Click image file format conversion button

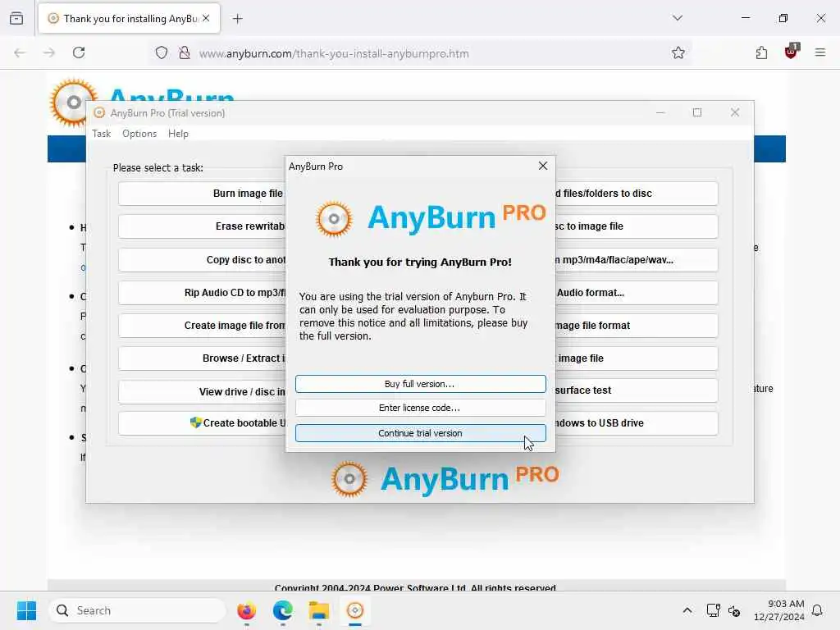(637, 325)
